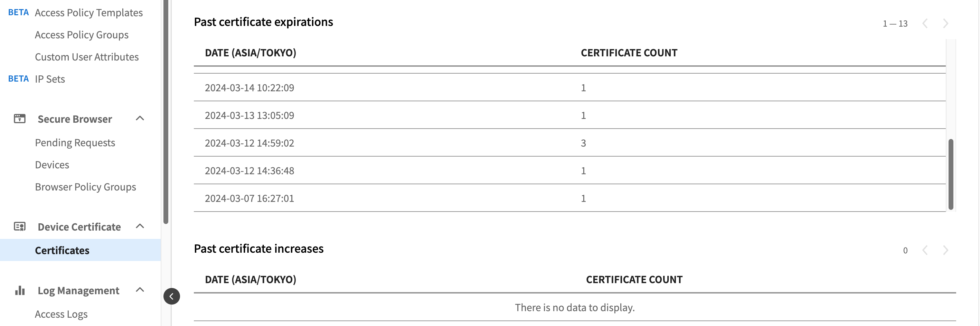Click the Secure Browser window icon

pos(20,119)
